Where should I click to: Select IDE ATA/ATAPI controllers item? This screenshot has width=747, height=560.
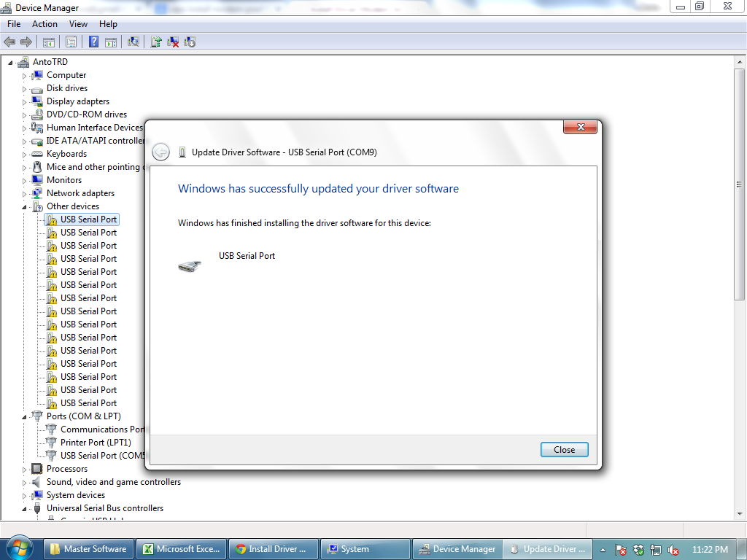pos(96,141)
